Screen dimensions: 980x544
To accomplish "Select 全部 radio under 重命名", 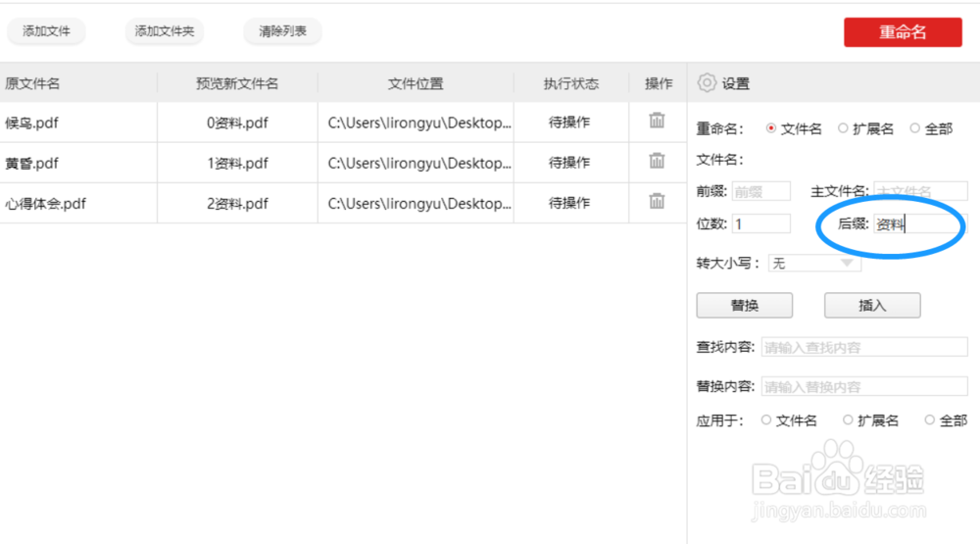I will (x=914, y=128).
